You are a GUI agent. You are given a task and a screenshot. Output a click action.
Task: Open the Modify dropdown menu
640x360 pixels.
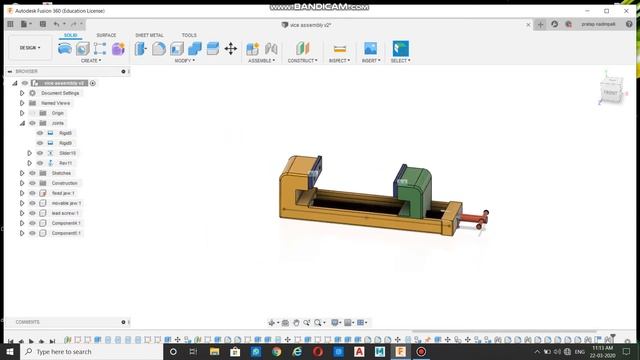(x=184, y=61)
